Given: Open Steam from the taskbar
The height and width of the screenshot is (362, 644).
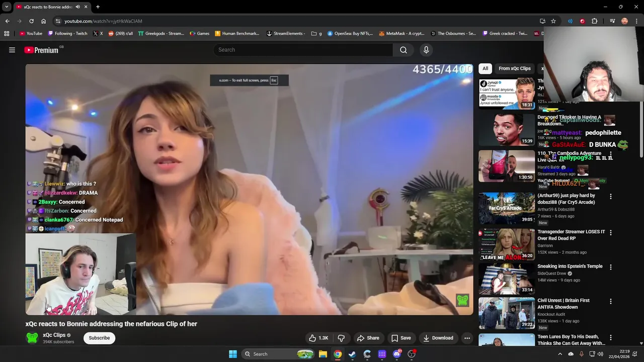Looking at the screenshot, I should click(x=352, y=354).
